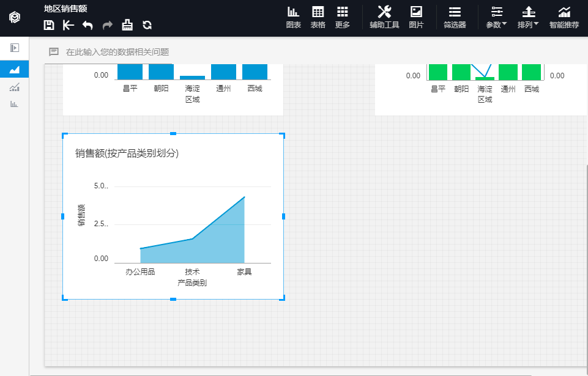Expand the 排列 arrange dropdown
The height and width of the screenshot is (376, 588).
[528, 17]
